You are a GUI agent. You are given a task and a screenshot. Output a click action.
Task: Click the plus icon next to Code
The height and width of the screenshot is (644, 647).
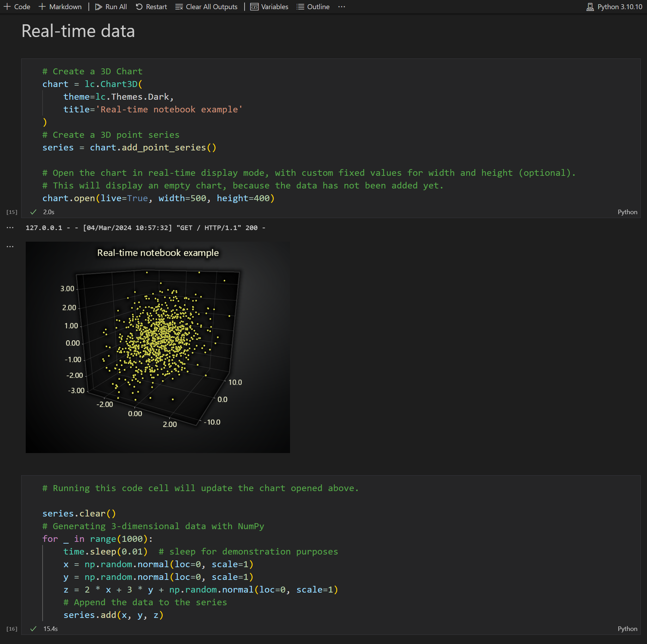click(x=7, y=7)
